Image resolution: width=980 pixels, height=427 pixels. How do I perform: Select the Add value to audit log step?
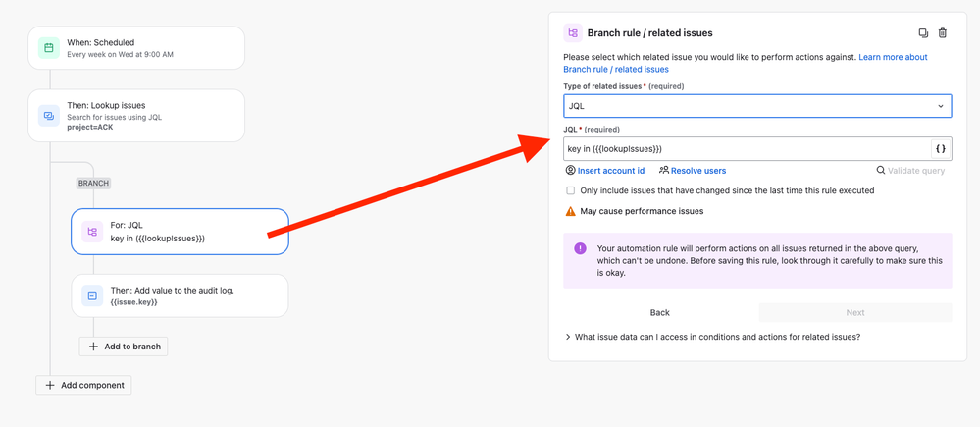(x=180, y=295)
